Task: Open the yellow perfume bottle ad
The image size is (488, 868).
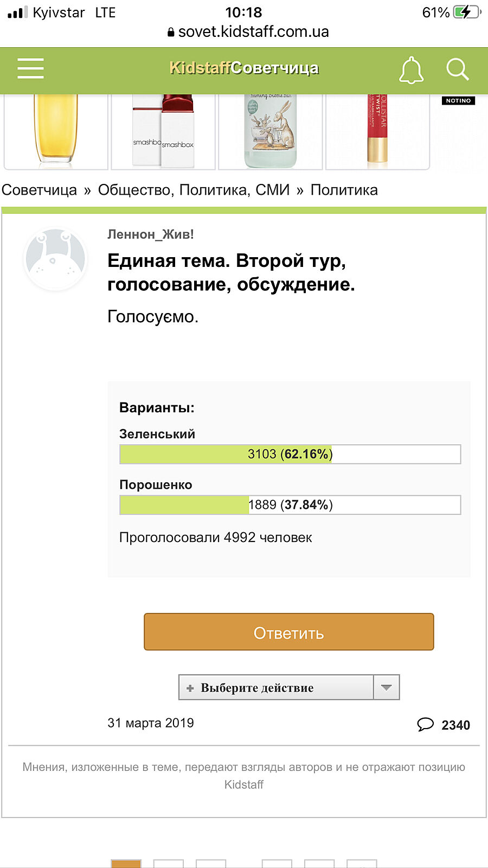Action: pos(56,131)
